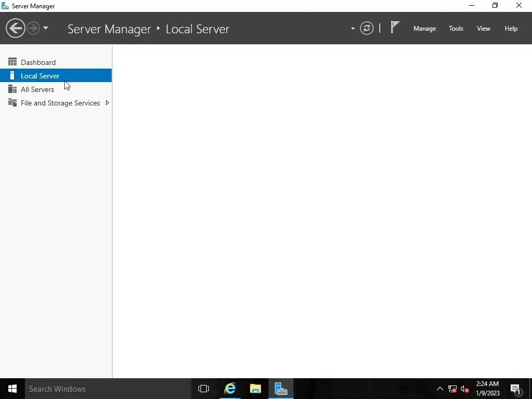This screenshot has height=399, width=532.
Task: Expand the File and Storage Services arrow
Action: point(107,102)
